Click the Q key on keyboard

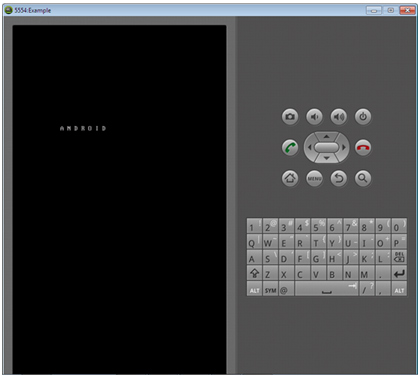pos(254,241)
